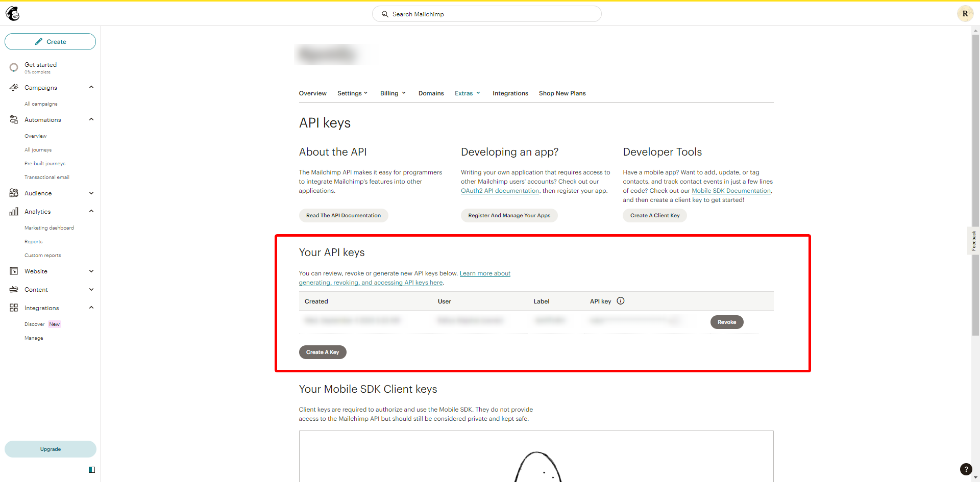Viewport: 980px width, 482px height.
Task: Open the help question mark icon
Action: (966, 469)
